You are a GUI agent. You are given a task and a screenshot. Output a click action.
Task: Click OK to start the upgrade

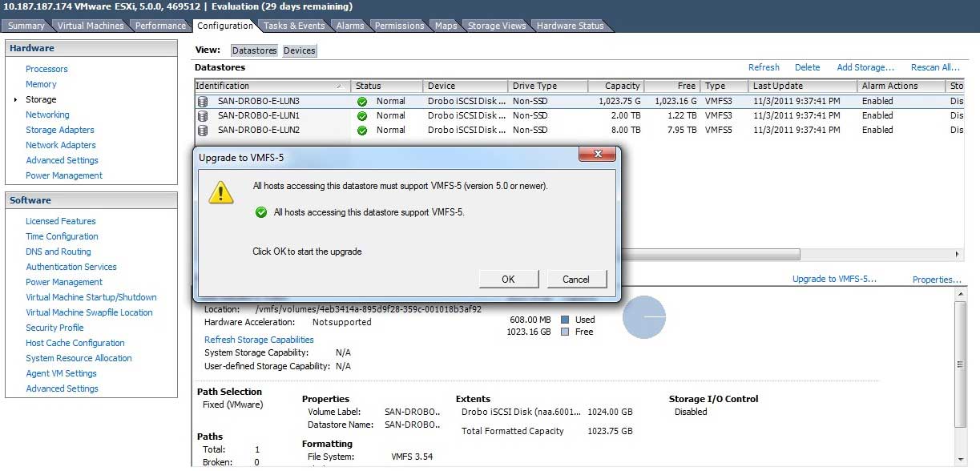[508, 280]
